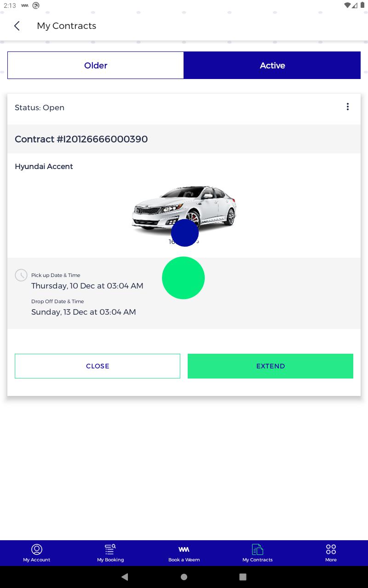
Task: Tap the Status: Open label
Action: pyautogui.click(x=40, y=107)
